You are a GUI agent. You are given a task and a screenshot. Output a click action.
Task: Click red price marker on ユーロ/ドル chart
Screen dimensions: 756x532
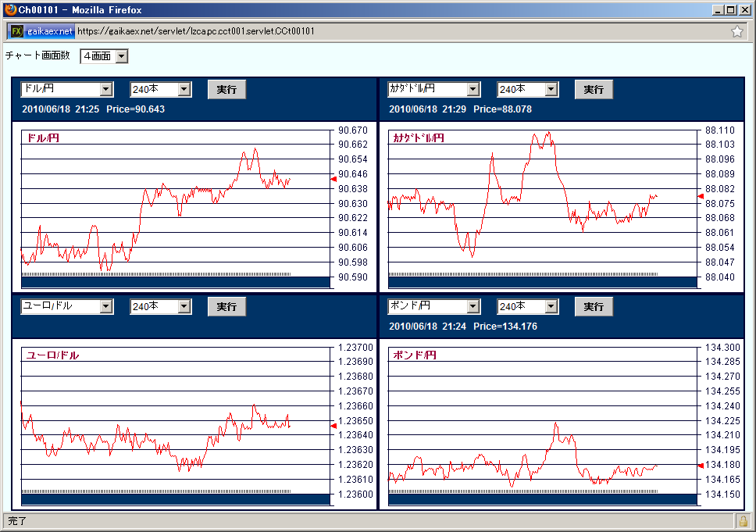click(333, 425)
